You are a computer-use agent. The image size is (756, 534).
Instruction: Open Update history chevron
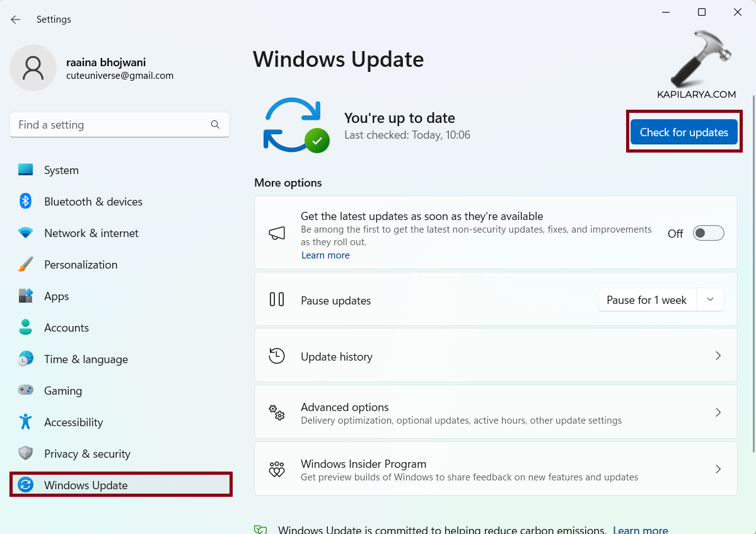click(718, 356)
